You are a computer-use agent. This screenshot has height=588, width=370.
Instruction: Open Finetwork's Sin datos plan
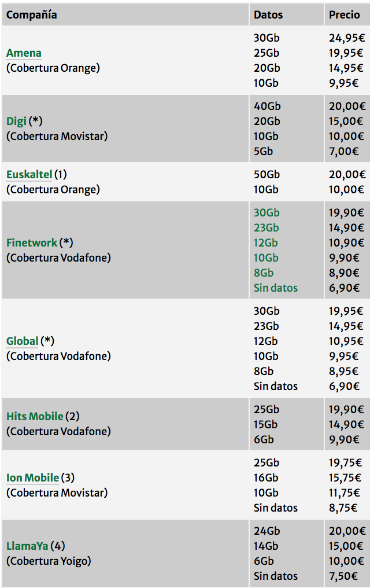[276, 288]
